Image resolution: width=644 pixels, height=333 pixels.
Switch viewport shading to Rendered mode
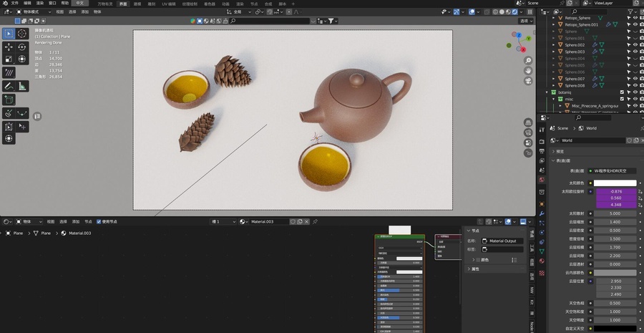click(x=514, y=12)
